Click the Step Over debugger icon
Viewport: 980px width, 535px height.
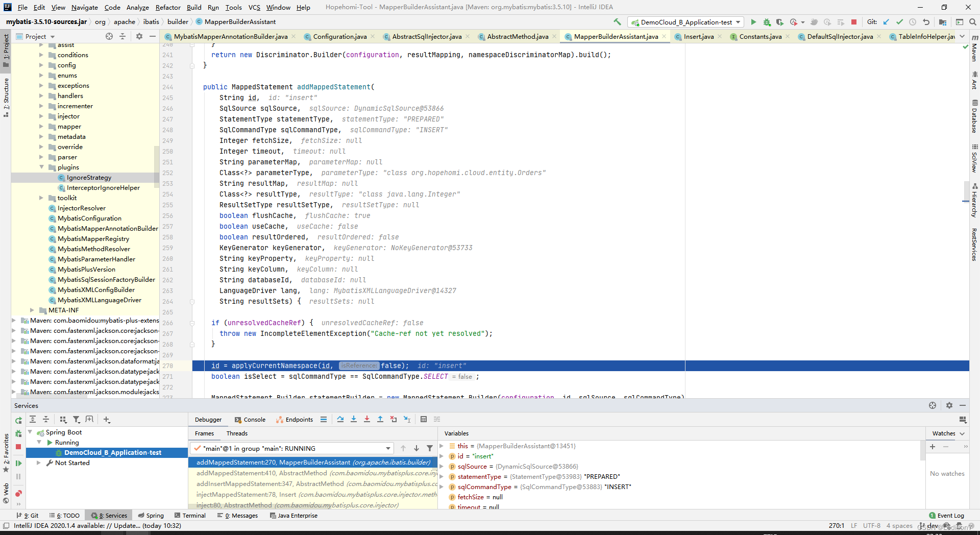click(340, 419)
